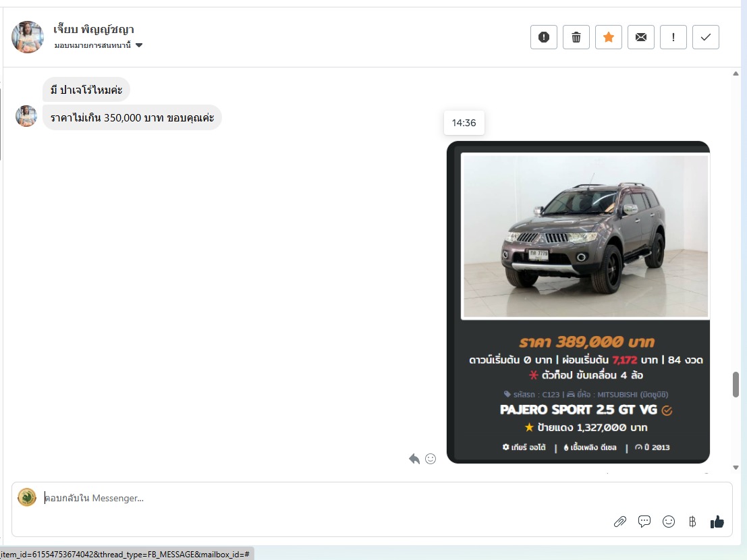Click the page avatar beside the reply field

tap(27, 498)
